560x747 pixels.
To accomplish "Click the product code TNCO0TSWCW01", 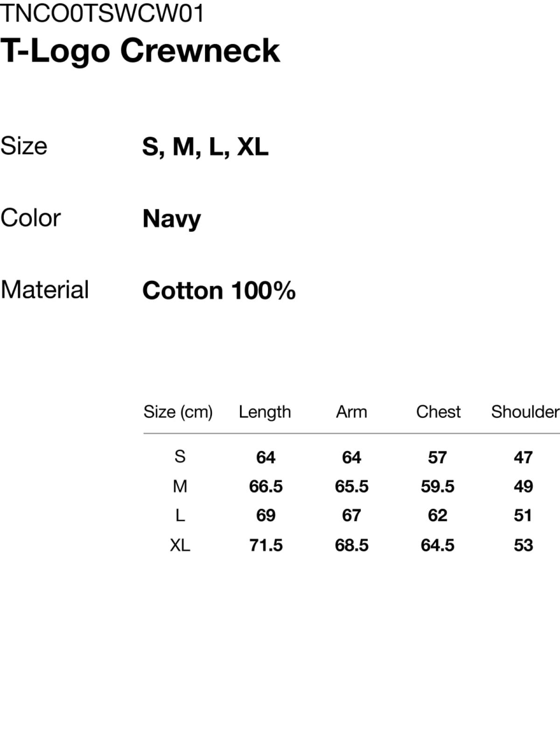I will click(102, 13).
